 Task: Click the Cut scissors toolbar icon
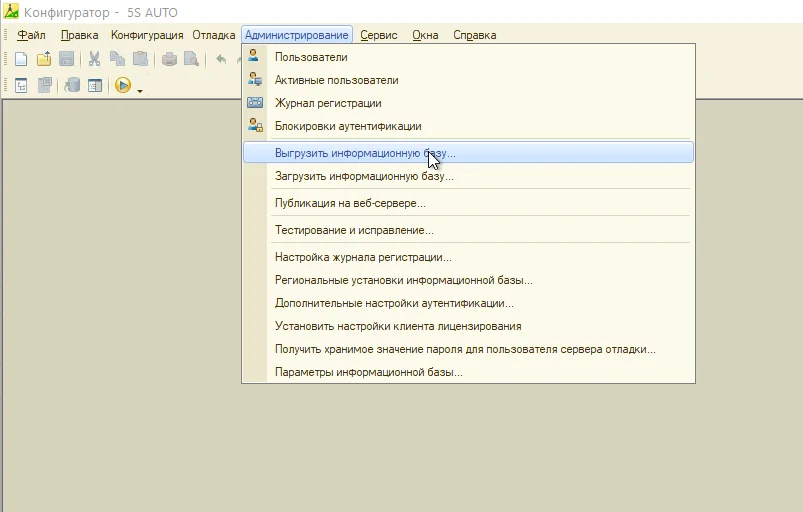pyautogui.click(x=94, y=59)
